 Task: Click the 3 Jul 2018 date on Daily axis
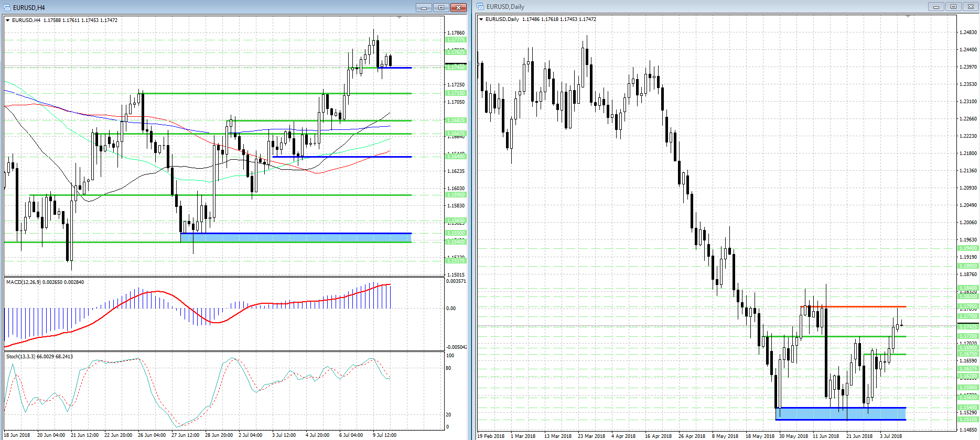tap(891, 436)
